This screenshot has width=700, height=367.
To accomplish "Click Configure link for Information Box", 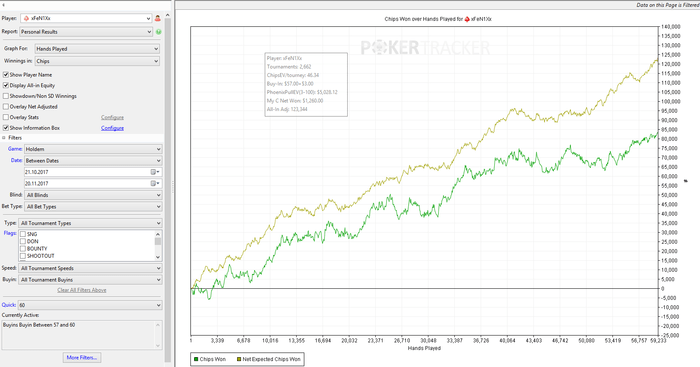I will point(112,128).
